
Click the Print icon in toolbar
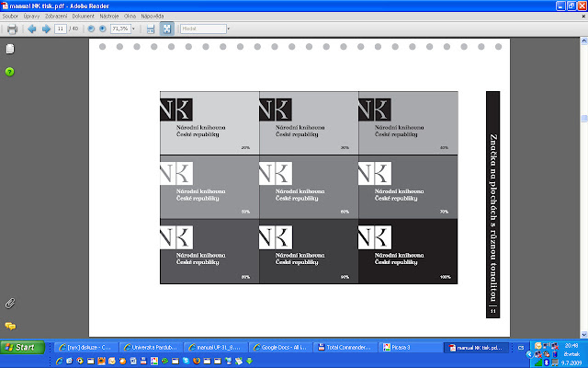[12, 29]
